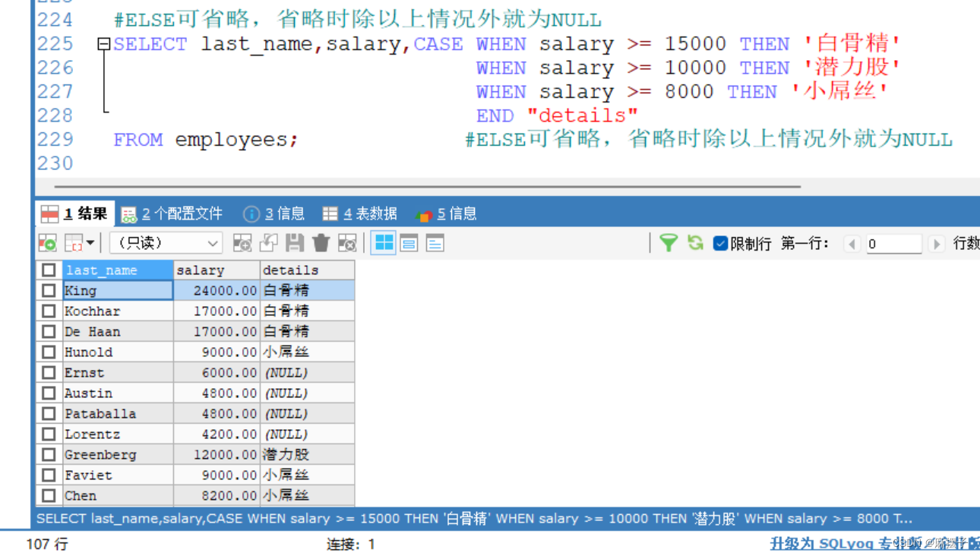Click the next page arrow beside 第一行
Screen dimensions: 980x556
(x=937, y=244)
